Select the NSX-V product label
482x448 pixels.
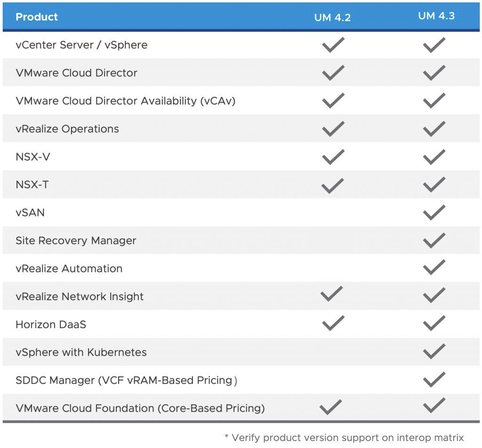point(33,157)
